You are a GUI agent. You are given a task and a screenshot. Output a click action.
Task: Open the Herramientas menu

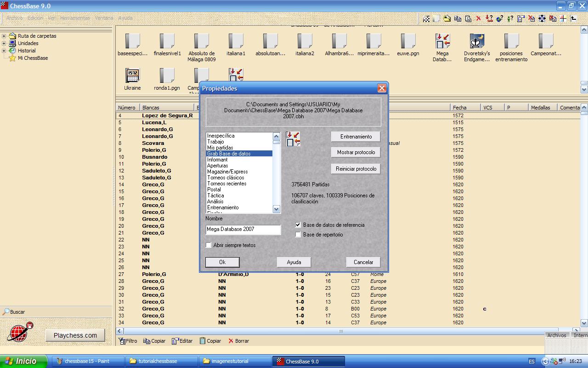click(x=75, y=18)
